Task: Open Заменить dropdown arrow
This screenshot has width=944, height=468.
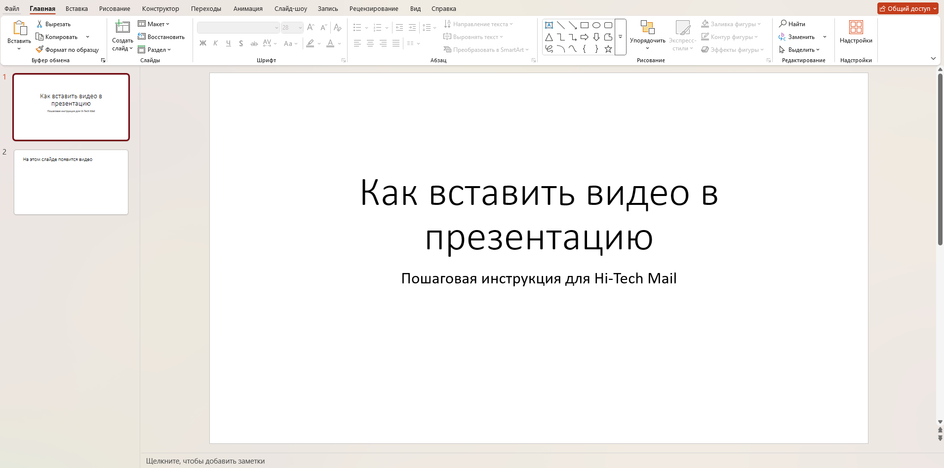Action: pyautogui.click(x=825, y=37)
